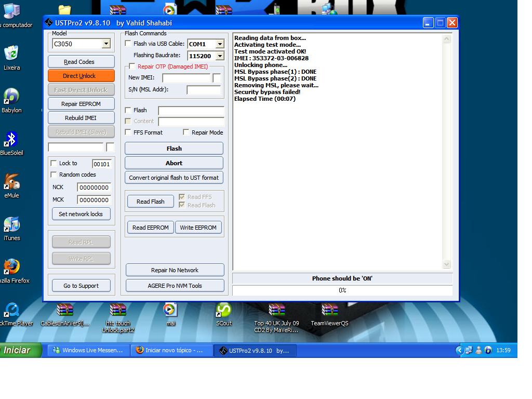
Task: Click the Read Flash button
Action: point(150,202)
